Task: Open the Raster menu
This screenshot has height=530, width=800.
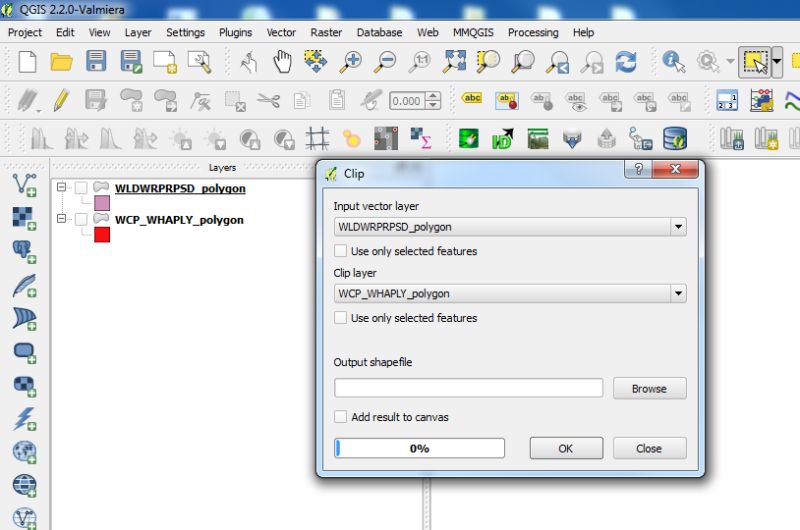Action: pyautogui.click(x=326, y=32)
